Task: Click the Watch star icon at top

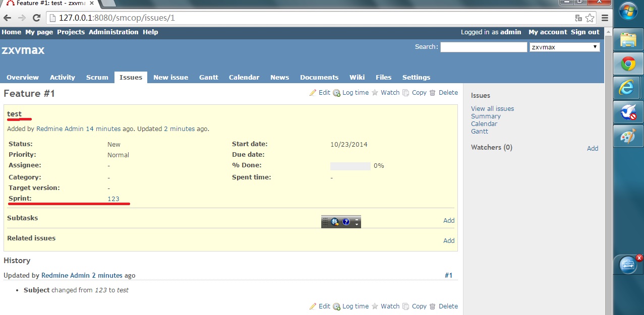Action: 375,93
